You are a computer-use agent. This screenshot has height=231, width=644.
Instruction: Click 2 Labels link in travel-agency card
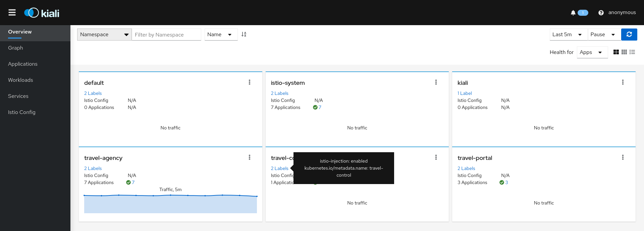93,168
